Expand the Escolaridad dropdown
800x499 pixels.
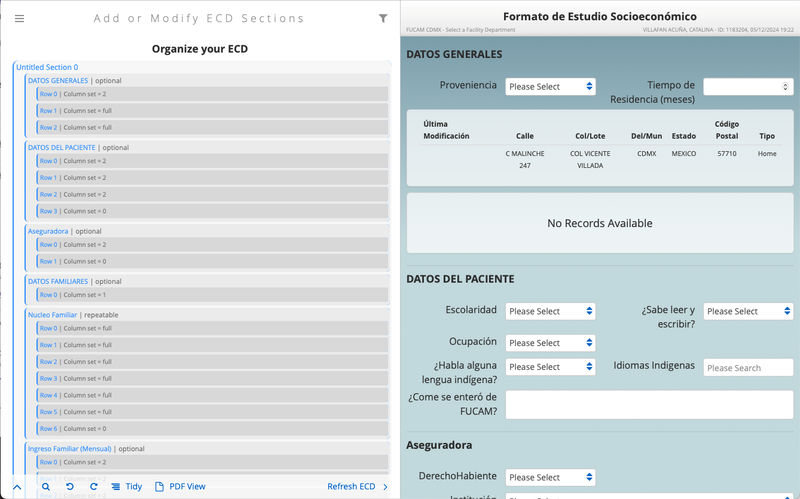coord(550,311)
